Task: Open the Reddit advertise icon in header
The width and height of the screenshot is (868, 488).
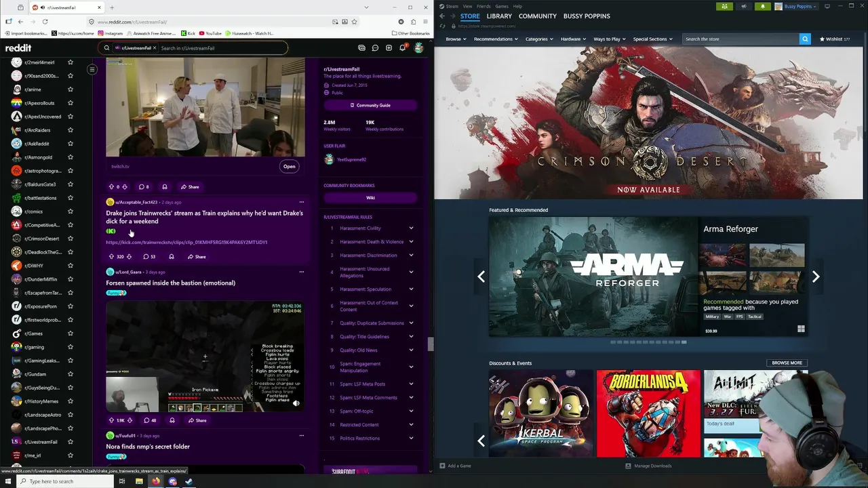Action: click(x=361, y=48)
